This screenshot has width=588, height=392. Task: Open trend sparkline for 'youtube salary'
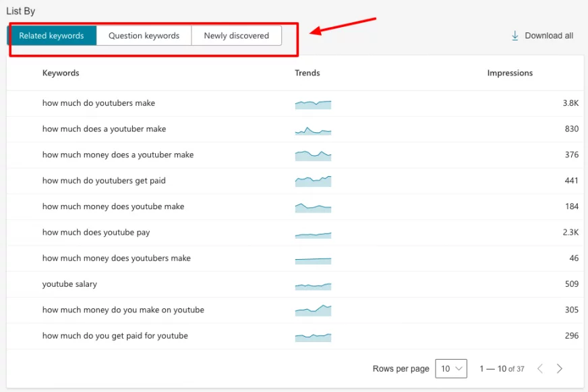[x=313, y=286]
